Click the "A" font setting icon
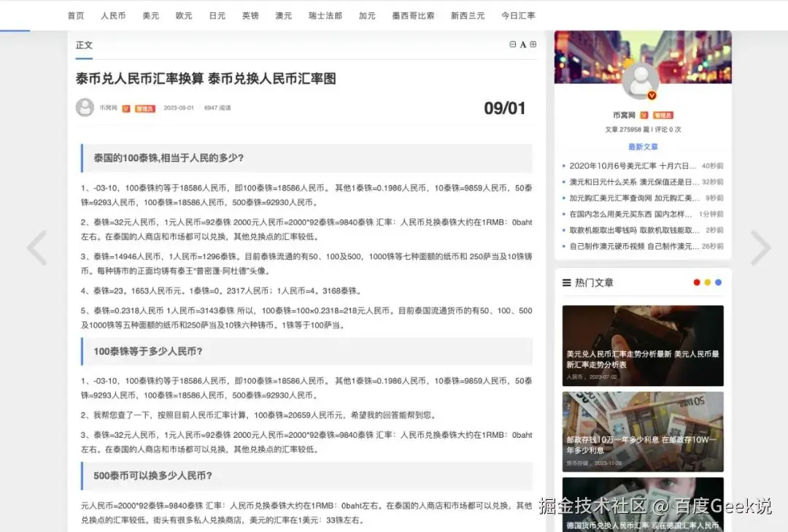 click(x=523, y=44)
